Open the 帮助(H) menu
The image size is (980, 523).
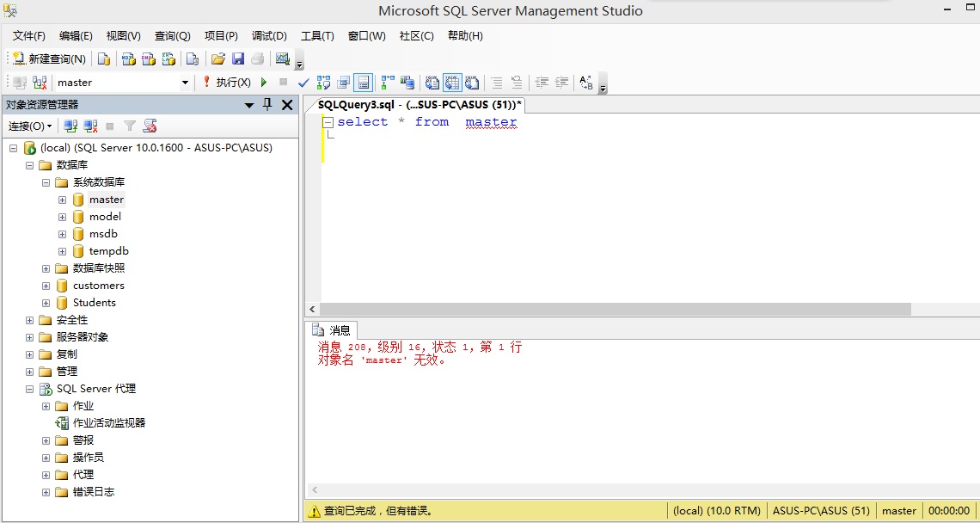pyautogui.click(x=466, y=35)
